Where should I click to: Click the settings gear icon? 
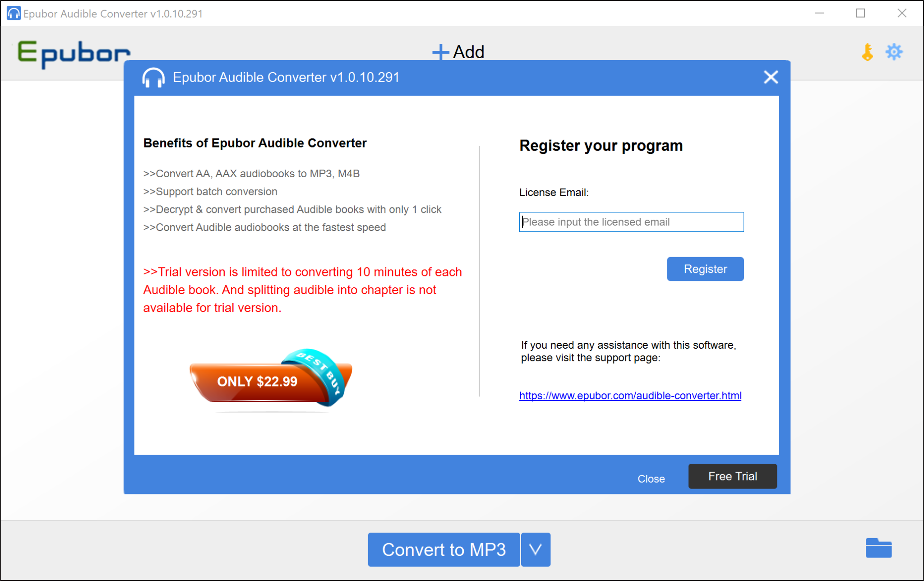pyautogui.click(x=894, y=52)
